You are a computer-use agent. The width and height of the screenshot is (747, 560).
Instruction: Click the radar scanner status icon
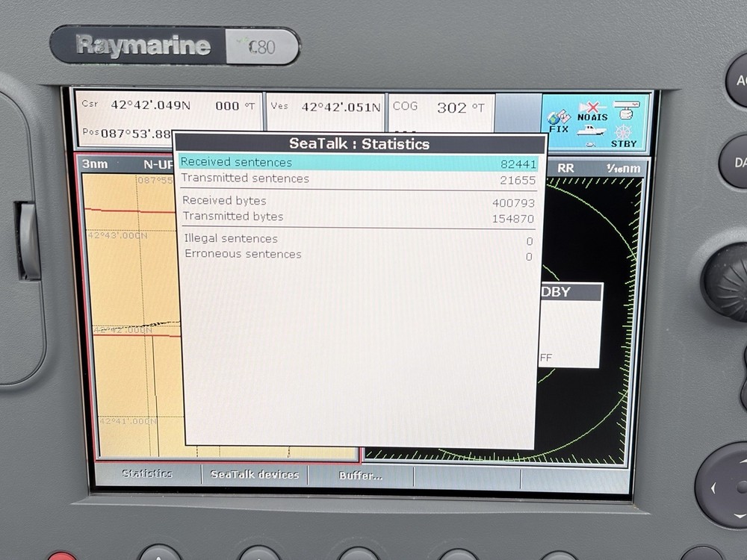(626, 109)
